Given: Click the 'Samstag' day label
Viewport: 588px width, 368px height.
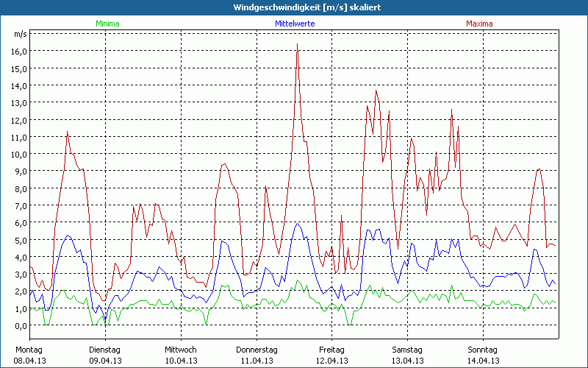Looking at the screenshot, I should click(407, 350).
